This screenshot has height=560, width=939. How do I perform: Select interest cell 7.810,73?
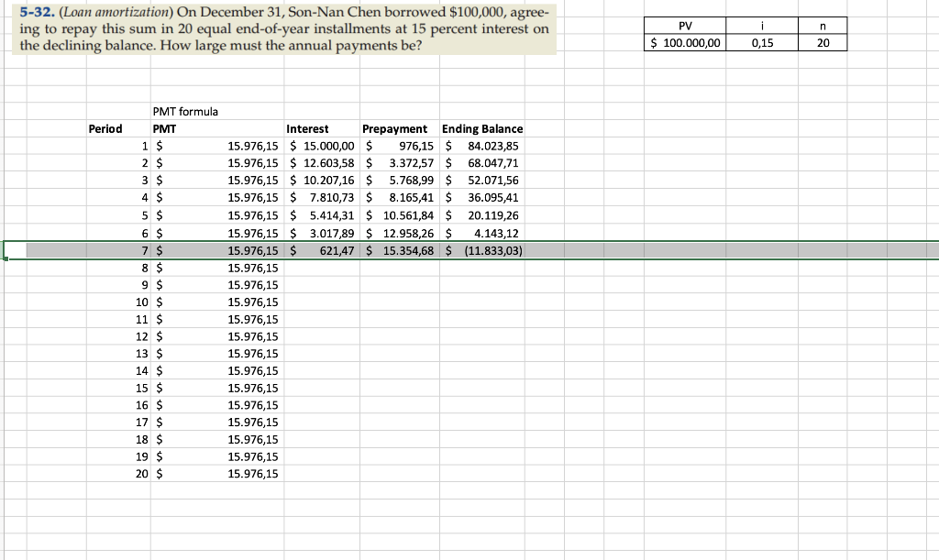point(322,198)
